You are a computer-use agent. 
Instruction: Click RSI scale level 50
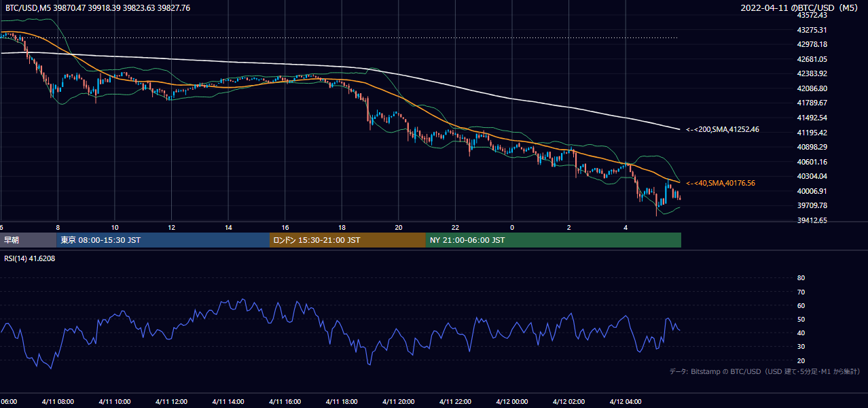(x=801, y=319)
